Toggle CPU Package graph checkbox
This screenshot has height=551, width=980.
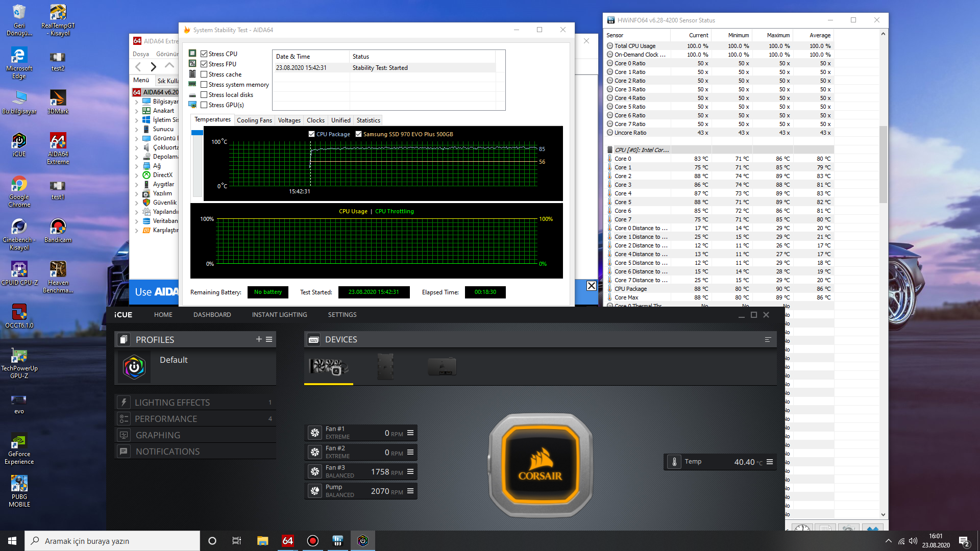click(311, 134)
